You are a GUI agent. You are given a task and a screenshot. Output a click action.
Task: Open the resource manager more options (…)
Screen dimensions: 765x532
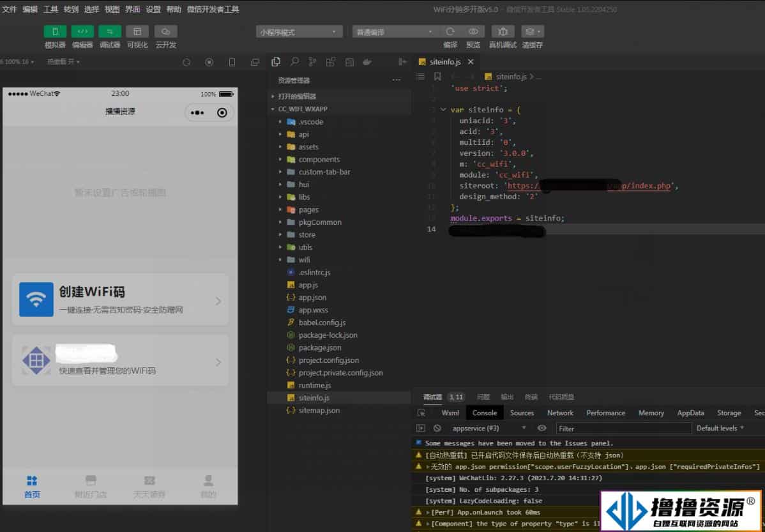[396, 80]
